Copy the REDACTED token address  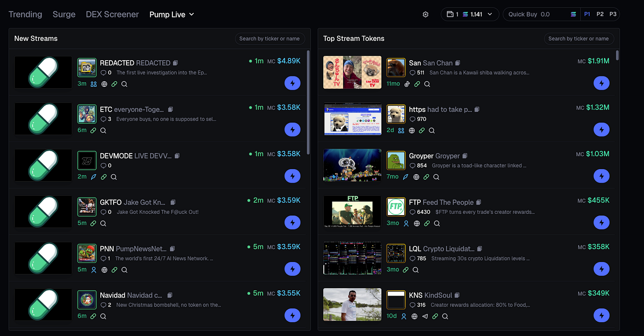[175, 63]
